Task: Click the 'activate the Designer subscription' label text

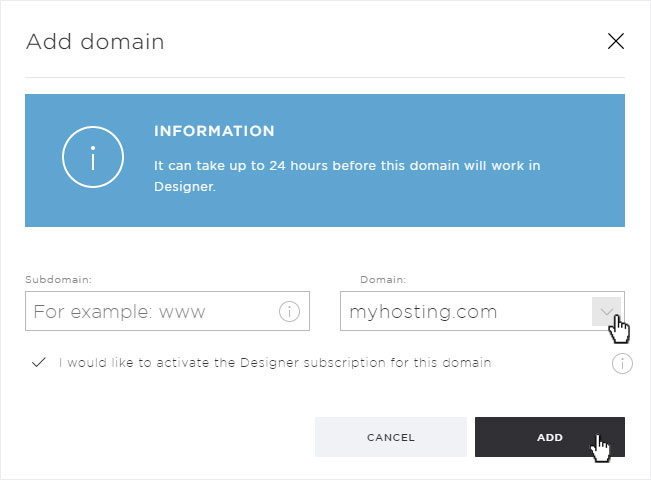Action: 275,362
